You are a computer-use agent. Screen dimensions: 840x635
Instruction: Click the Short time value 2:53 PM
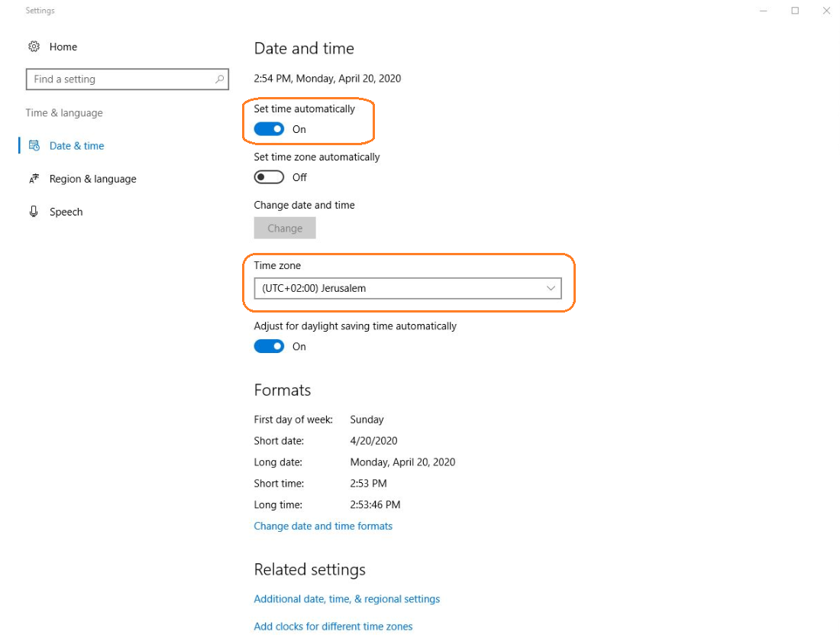coord(369,484)
